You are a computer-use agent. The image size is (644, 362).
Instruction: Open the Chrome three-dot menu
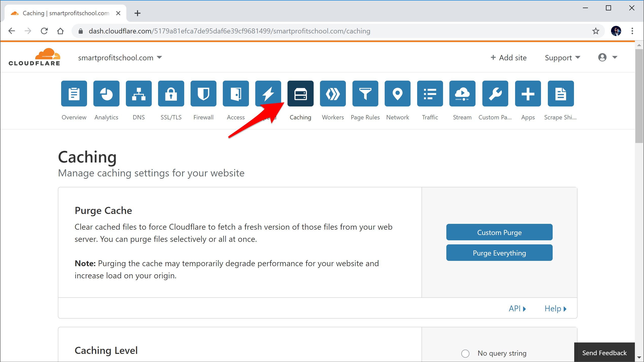coord(632,31)
